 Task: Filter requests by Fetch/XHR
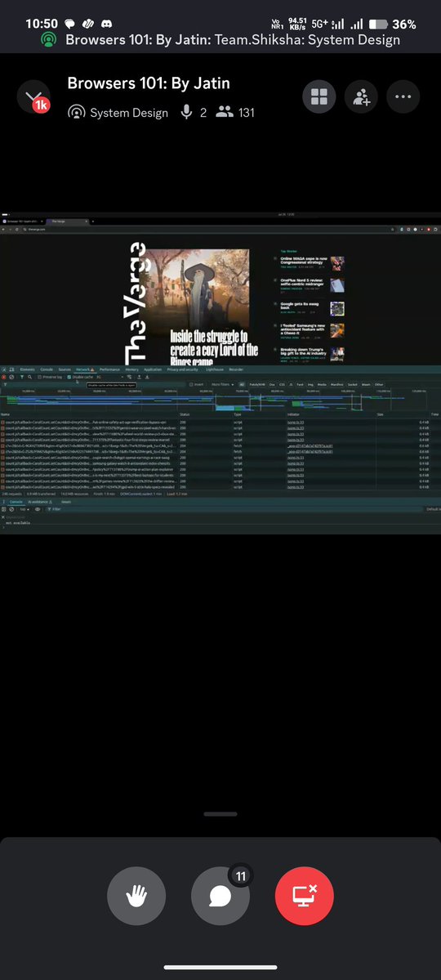click(257, 384)
